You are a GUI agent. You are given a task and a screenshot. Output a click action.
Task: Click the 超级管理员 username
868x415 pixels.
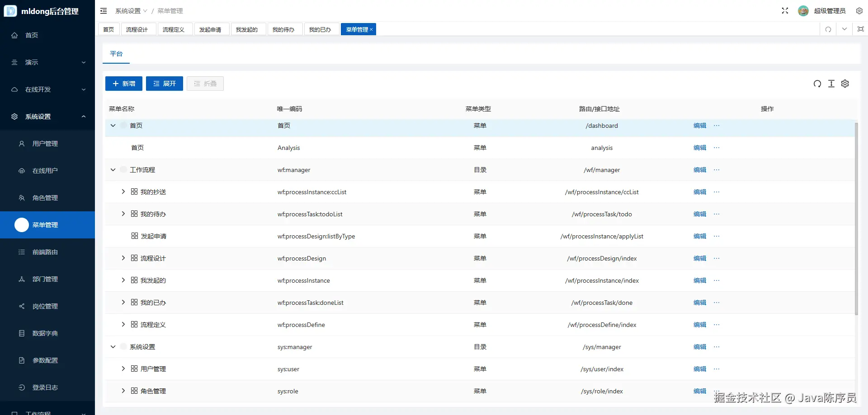(x=830, y=11)
